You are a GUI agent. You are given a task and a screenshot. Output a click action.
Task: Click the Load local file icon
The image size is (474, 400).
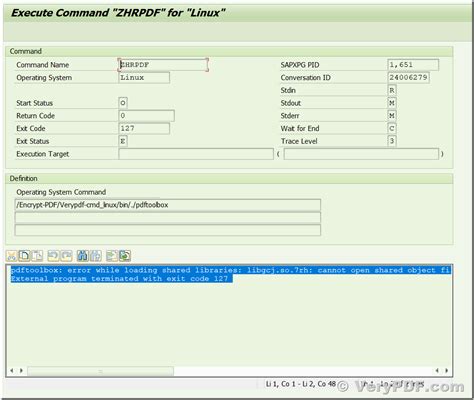[x=112, y=256]
